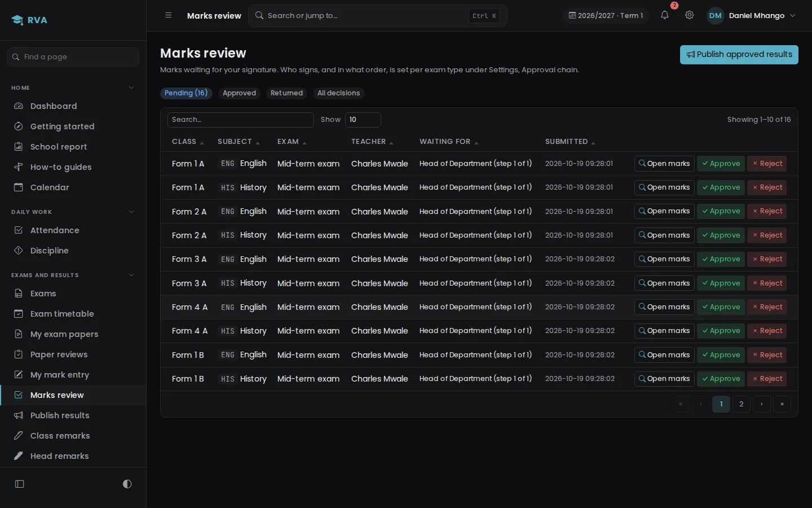
Task: Collapse the DAILY WORK section
Action: click(131, 212)
